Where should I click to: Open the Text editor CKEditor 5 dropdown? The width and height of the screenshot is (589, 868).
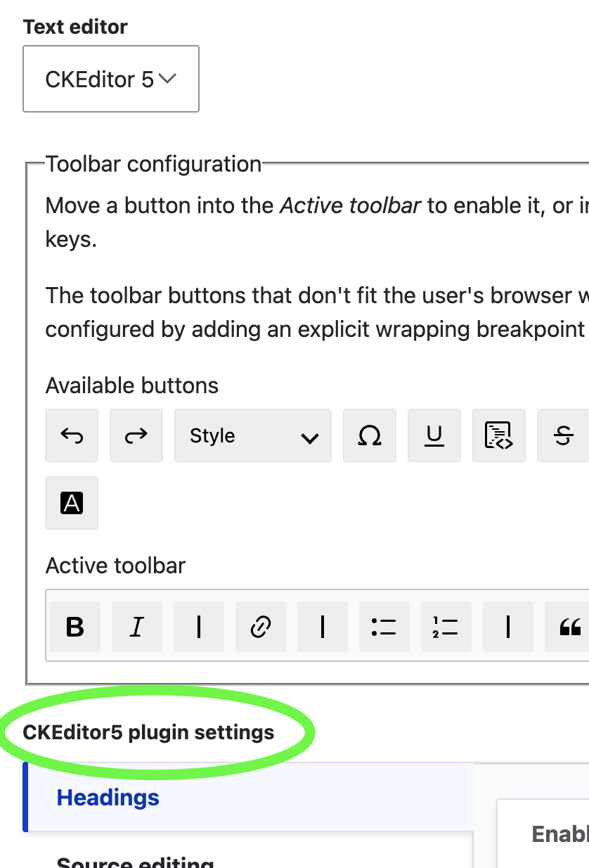[111, 79]
